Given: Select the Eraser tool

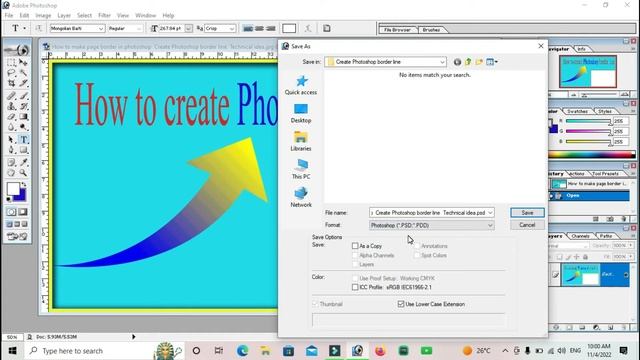Looking at the screenshot, I should [x=11, y=117].
